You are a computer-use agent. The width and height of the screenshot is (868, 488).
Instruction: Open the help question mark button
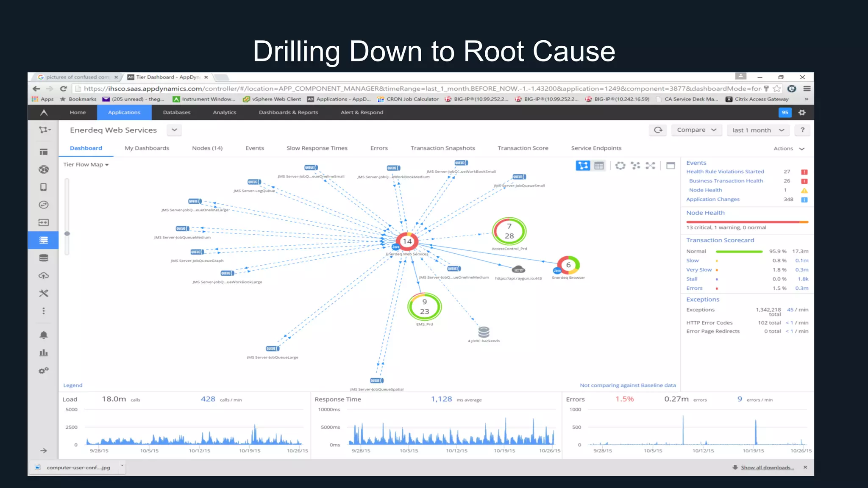point(802,130)
